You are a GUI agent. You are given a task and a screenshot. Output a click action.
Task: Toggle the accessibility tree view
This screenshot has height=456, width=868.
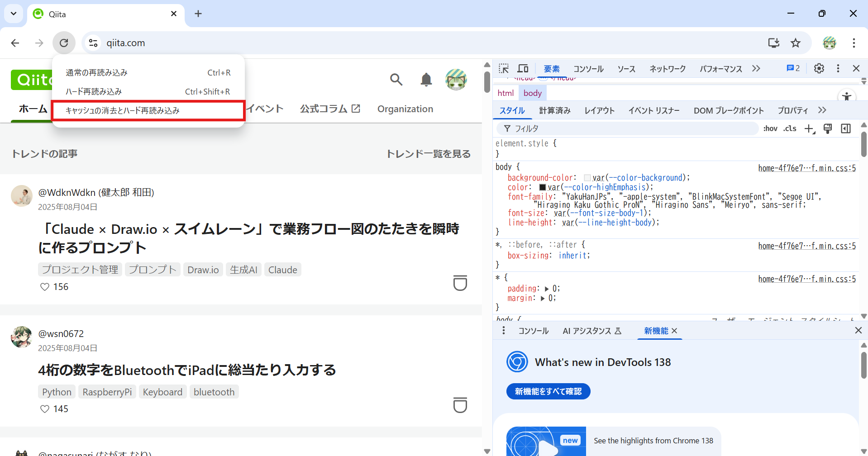coord(846,96)
